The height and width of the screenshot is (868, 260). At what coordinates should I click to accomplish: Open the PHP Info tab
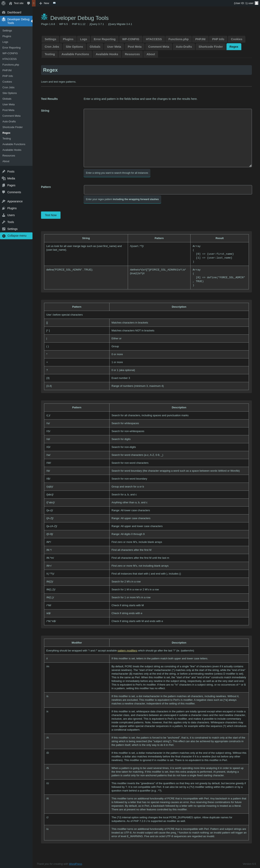coord(218,39)
